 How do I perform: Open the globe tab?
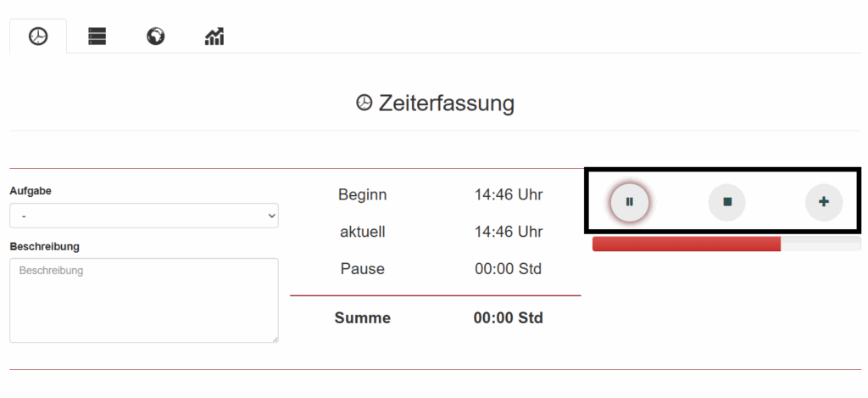coord(155,36)
